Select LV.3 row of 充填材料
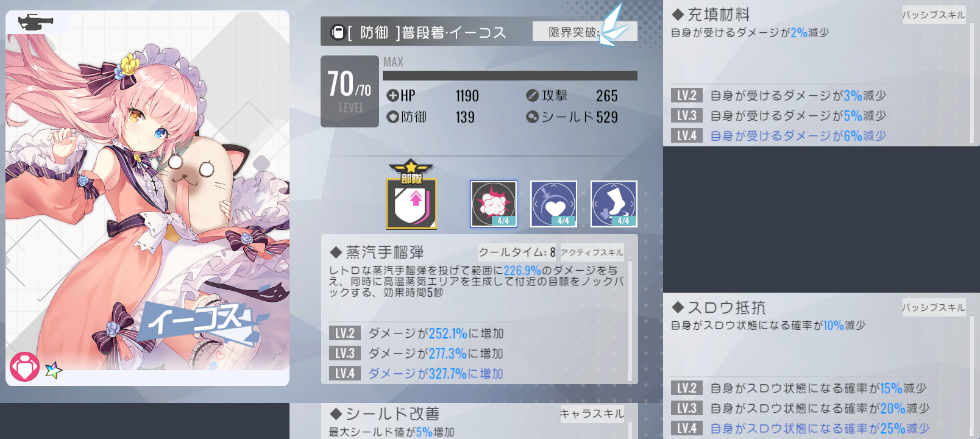 (818, 115)
